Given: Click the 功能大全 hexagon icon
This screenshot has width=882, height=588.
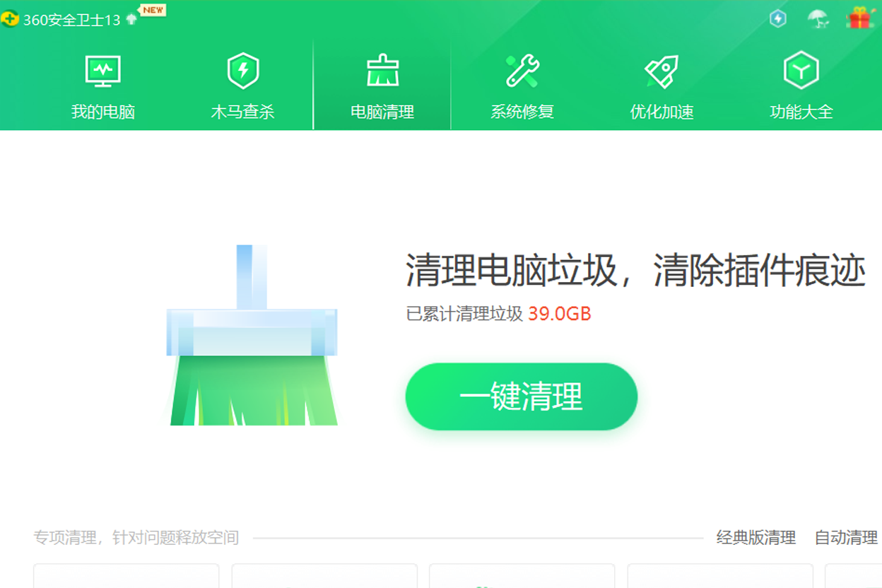Looking at the screenshot, I should (801, 71).
